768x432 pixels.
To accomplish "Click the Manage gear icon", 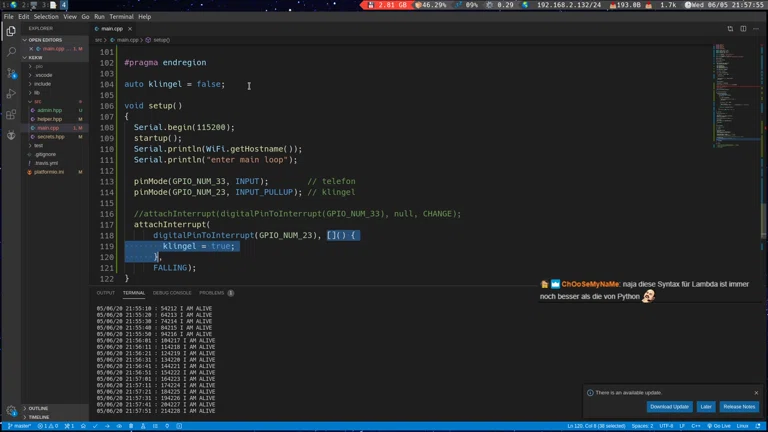I will point(11,410).
